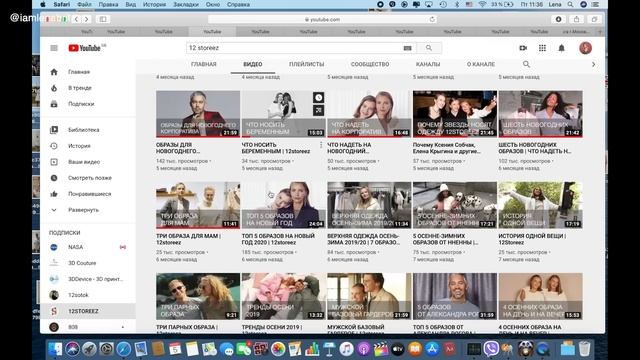Click the Понравившиеся thumbs-up icon
The width and height of the screenshot is (640, 360).
(x=54, y=194)
